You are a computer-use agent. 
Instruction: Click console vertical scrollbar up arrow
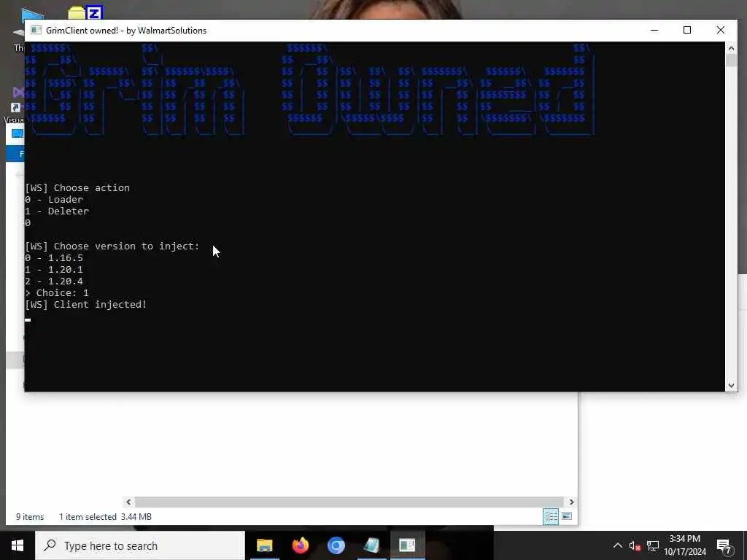pos(731,47)
